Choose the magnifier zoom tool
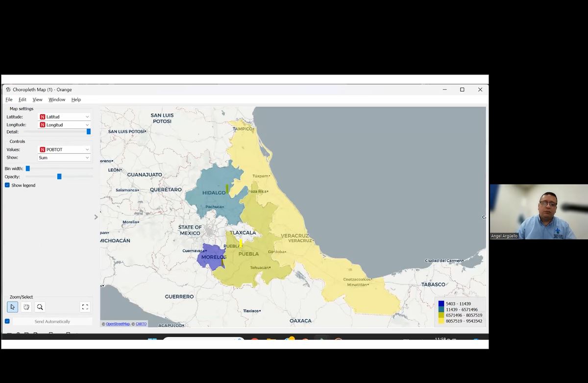This screenshot has width=588, height=383. click(40, 307)
